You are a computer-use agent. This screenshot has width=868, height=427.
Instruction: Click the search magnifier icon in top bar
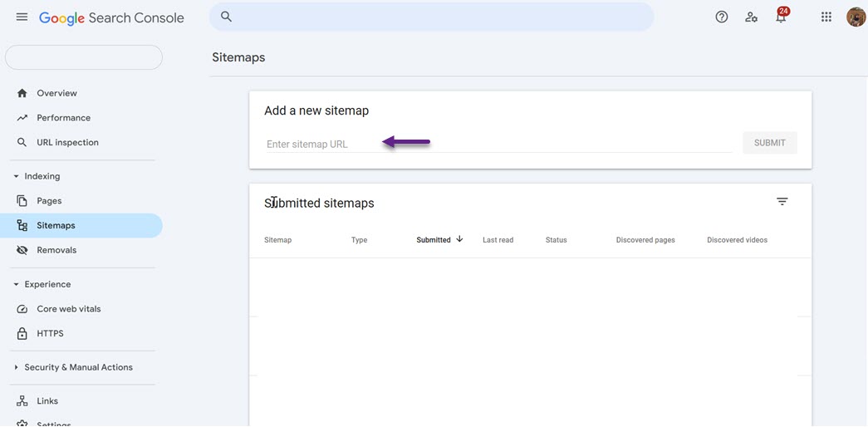(226, 17)
